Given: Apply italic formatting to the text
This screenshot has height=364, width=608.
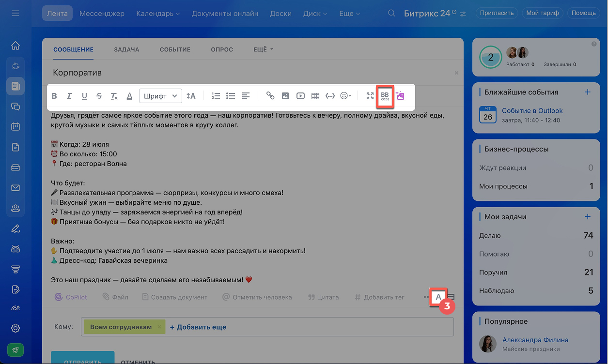Looking at the screenshot, I should point(69,96).
